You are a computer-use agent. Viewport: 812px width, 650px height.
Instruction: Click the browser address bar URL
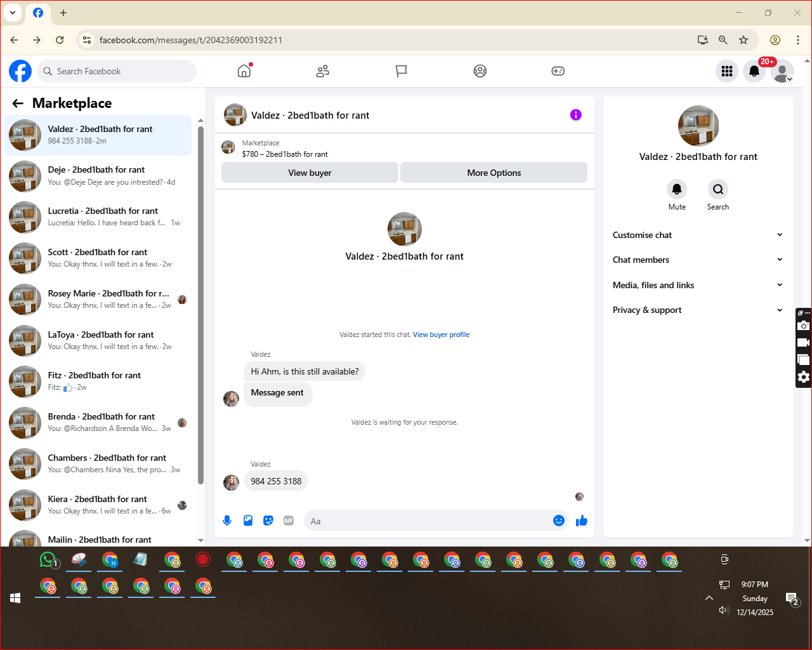[191, 40]
